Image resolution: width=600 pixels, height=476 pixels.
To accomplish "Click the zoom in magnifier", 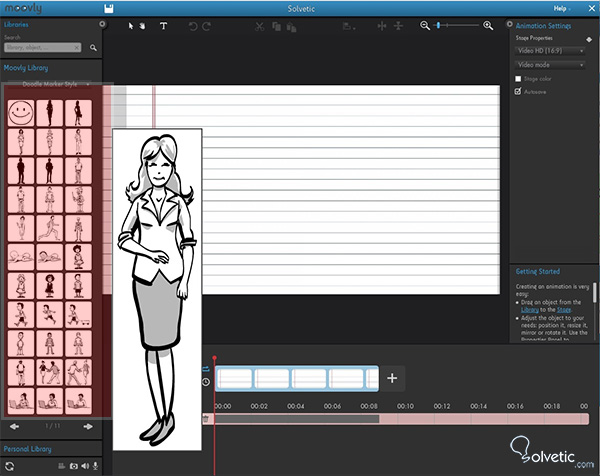I will point(488,26).
